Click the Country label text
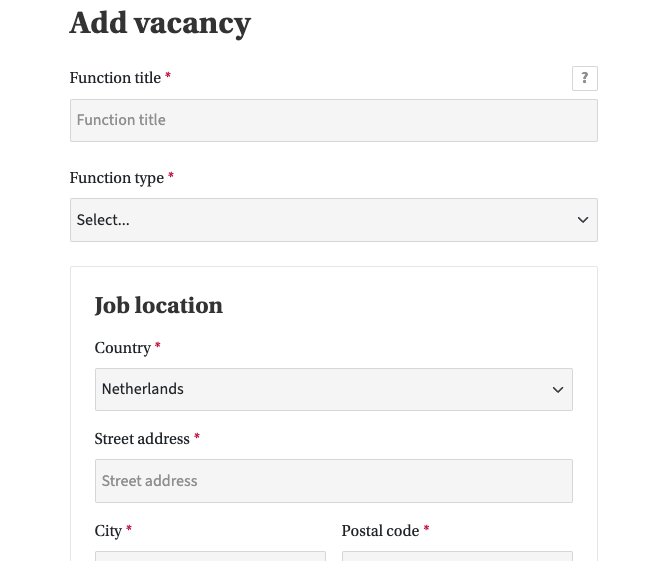 click(122, 348)
